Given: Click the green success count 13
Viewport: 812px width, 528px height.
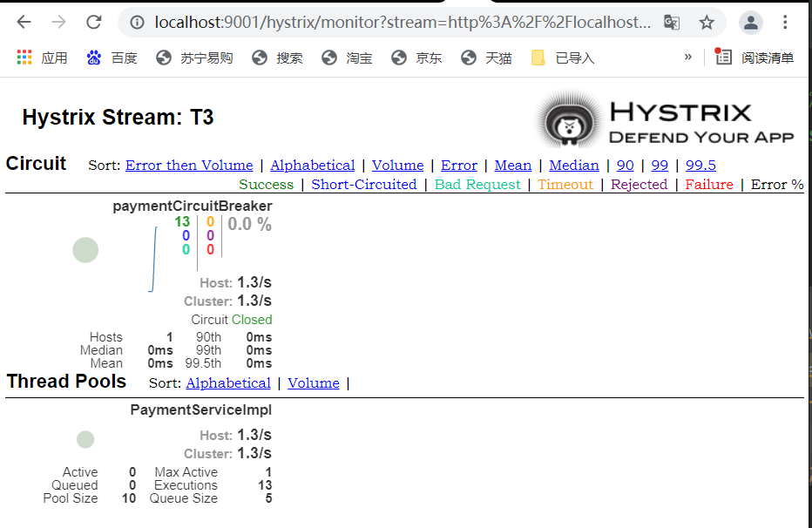Looking at the screenshot, I should (x=182, y=222).
